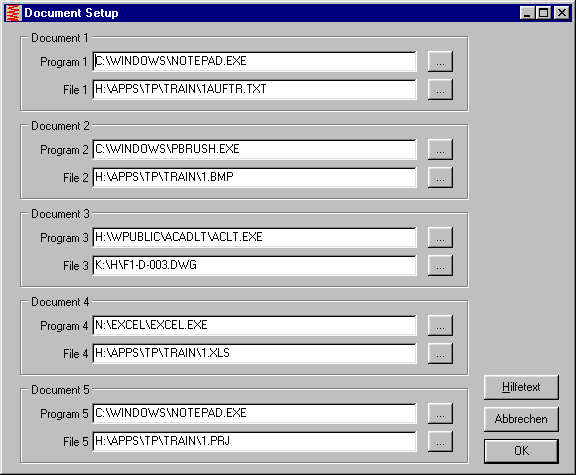
Task: Browse for File 5 PRJ path
Action: 440,442
